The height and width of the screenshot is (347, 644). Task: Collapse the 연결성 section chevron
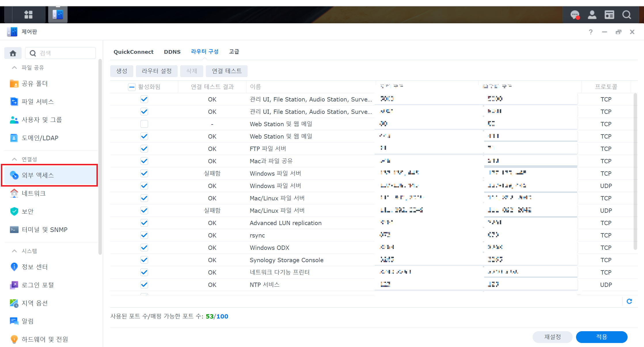pos(14,159)
